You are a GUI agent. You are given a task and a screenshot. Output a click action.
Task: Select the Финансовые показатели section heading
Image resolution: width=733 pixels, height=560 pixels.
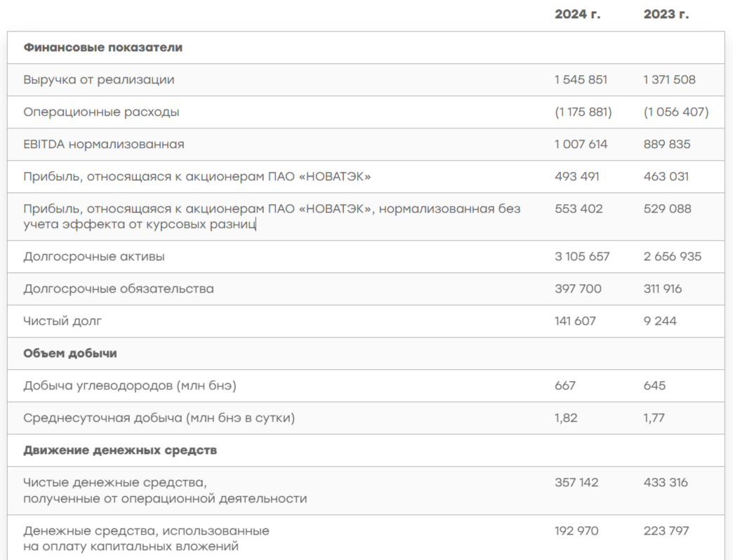pos(103,48)
